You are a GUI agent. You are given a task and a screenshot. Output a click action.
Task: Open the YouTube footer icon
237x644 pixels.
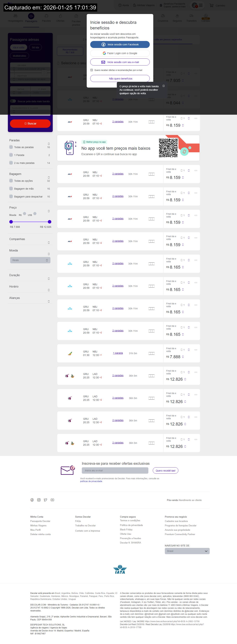click(52, 500)
